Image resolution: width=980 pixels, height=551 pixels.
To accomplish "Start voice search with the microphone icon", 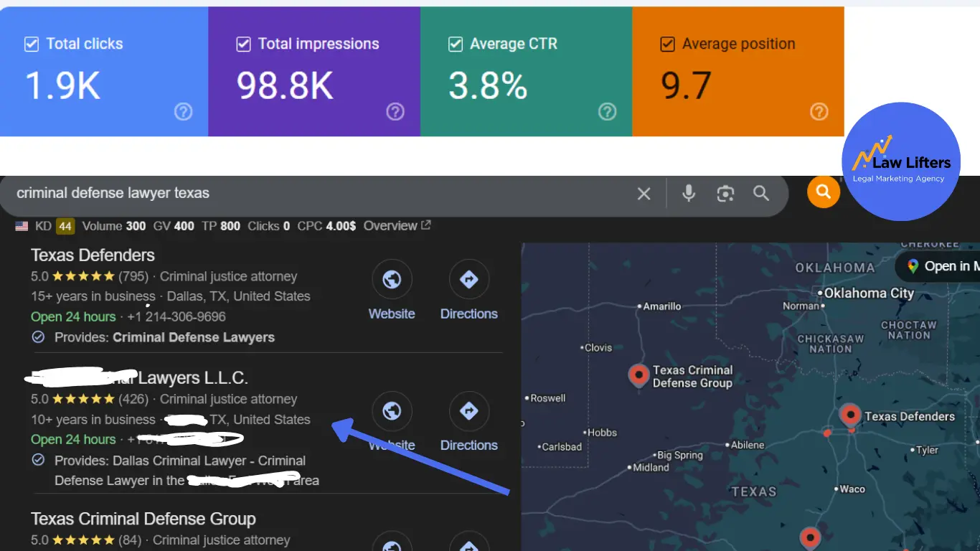I will [689, 193].
